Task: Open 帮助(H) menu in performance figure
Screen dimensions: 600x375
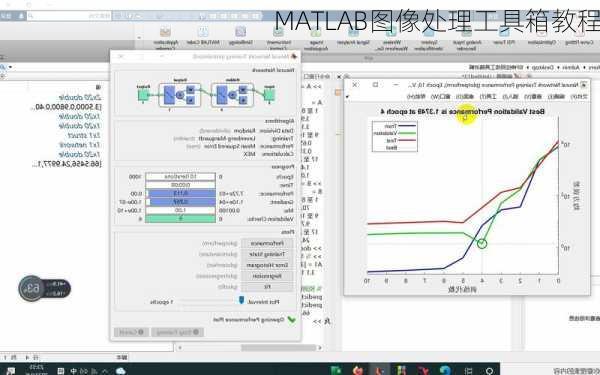Action: [x=416, y=97]
